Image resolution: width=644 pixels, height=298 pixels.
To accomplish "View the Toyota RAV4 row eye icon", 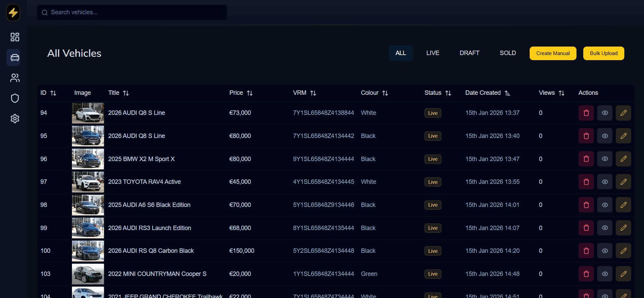I will 605,182.
